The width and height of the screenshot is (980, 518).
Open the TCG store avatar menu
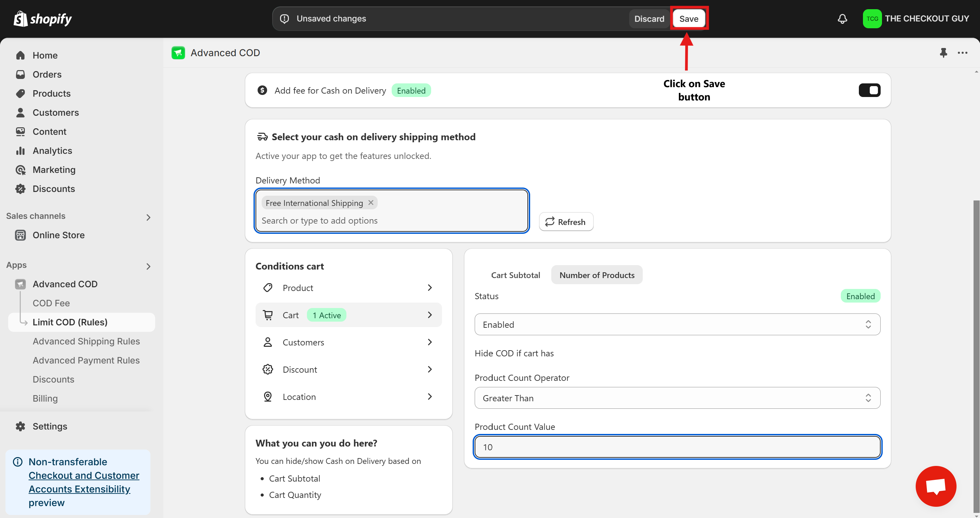point(872,19)
